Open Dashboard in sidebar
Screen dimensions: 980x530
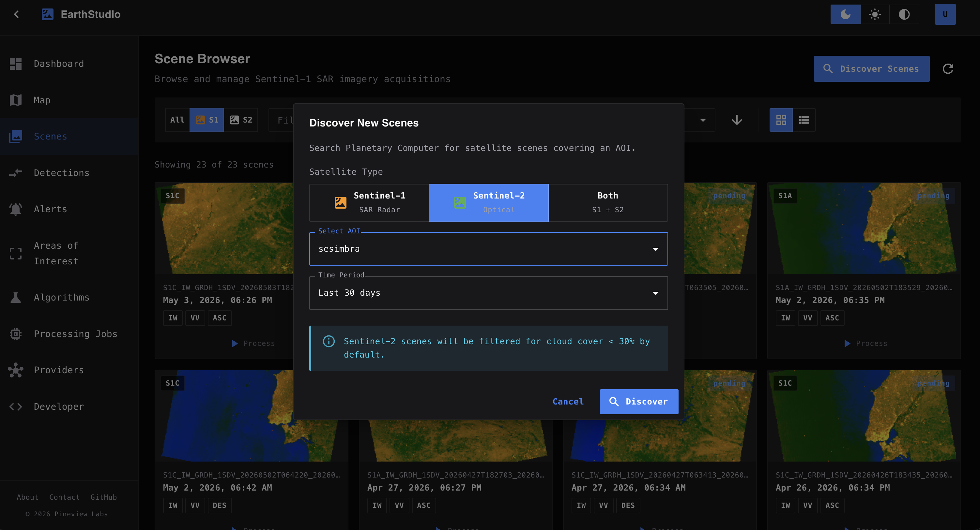tap(69, 64)
